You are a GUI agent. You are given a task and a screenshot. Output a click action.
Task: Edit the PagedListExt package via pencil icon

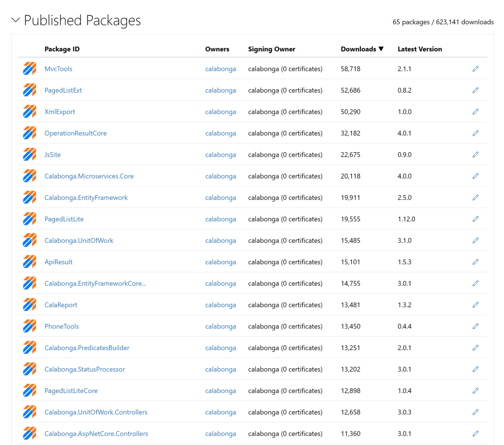pyautogui.click(x=475, y=90)
